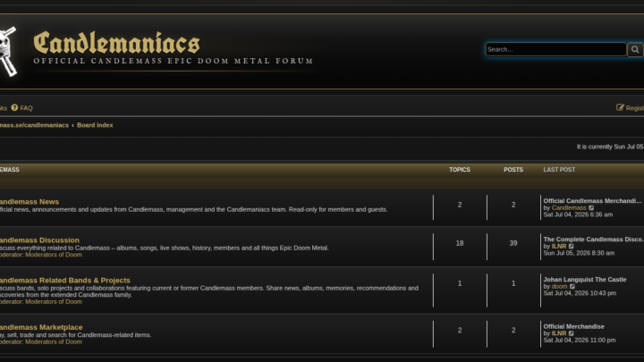
Task: View ILNR profile in Marketplace row
Action: point(558,333)
